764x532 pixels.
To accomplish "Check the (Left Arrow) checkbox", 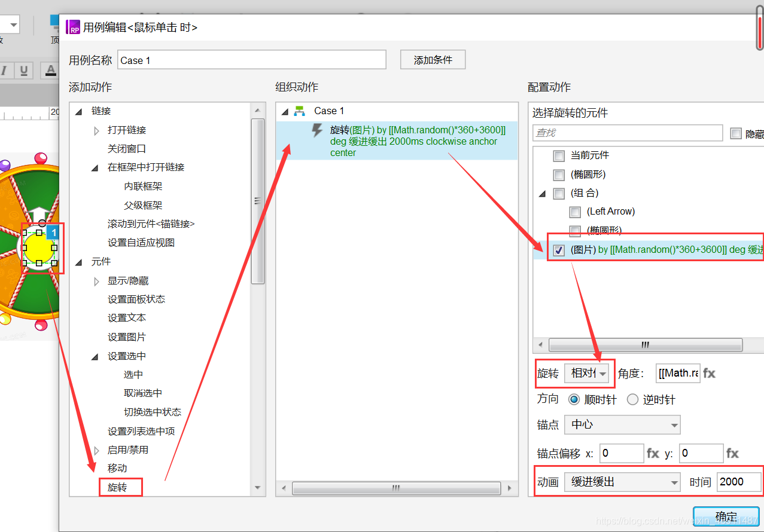I will [x=575, y=212].
